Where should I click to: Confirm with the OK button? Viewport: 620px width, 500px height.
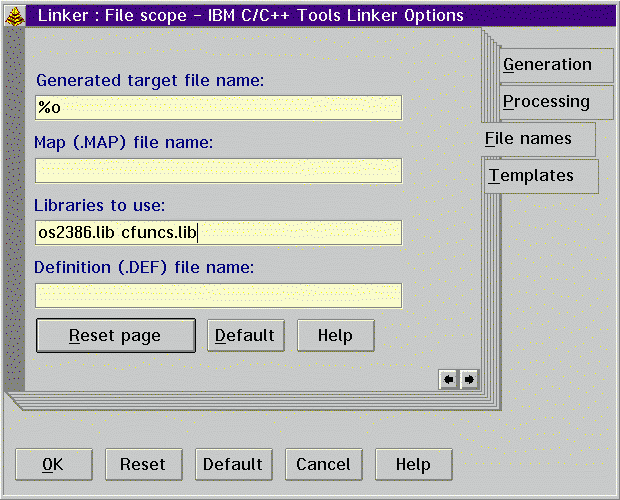[54, 464]
